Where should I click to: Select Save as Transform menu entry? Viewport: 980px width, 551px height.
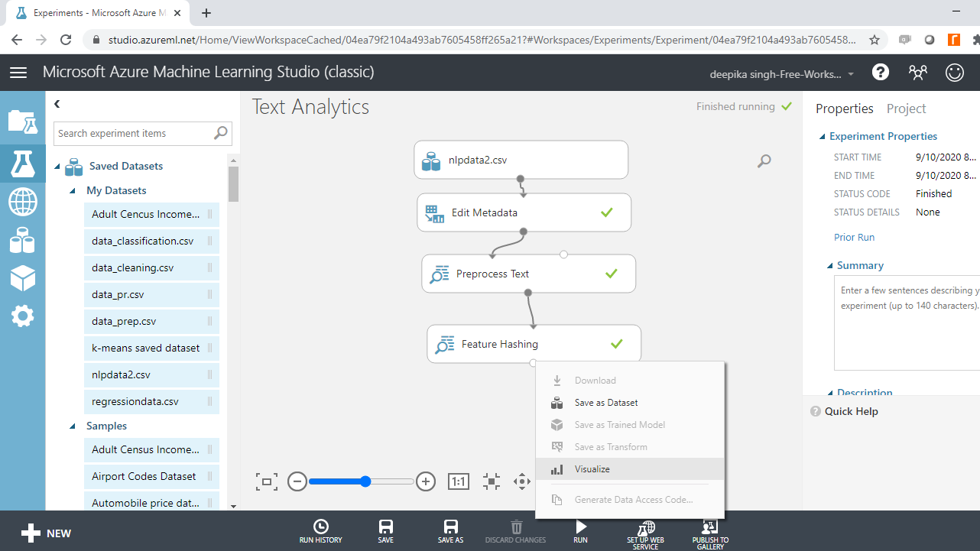tap(630, 447)
